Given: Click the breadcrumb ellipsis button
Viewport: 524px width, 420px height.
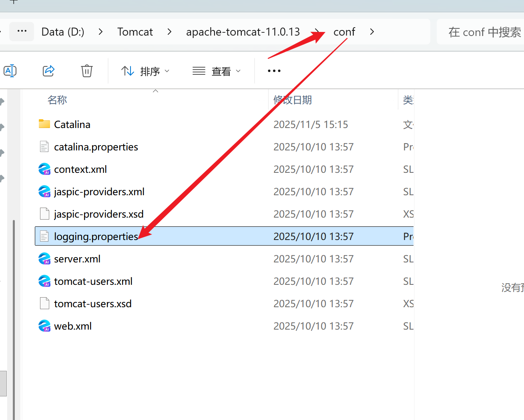Looking at the screenshot, I should pyautogui.click(x=22, y=31).
